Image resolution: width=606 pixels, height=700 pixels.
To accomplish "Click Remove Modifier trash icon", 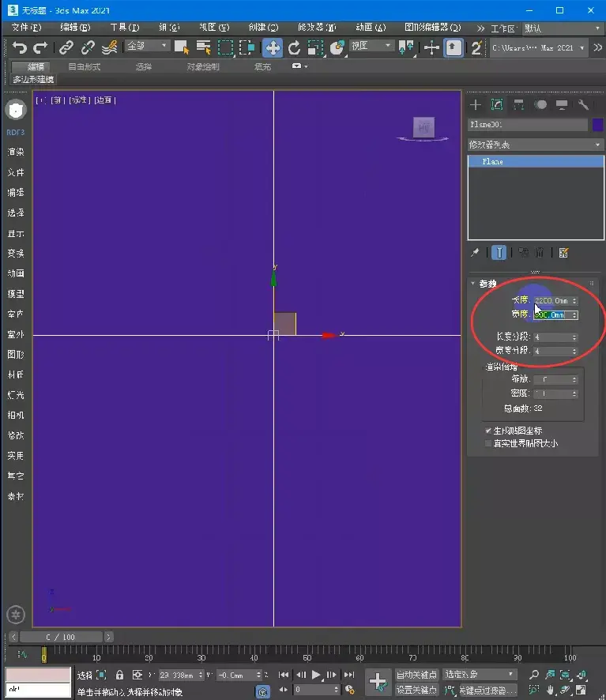I will [540, 253].
